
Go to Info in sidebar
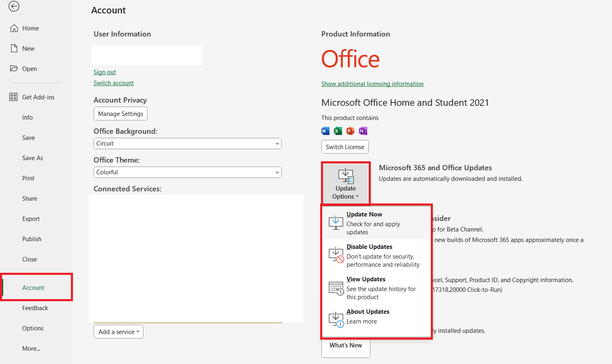point(28,117)
